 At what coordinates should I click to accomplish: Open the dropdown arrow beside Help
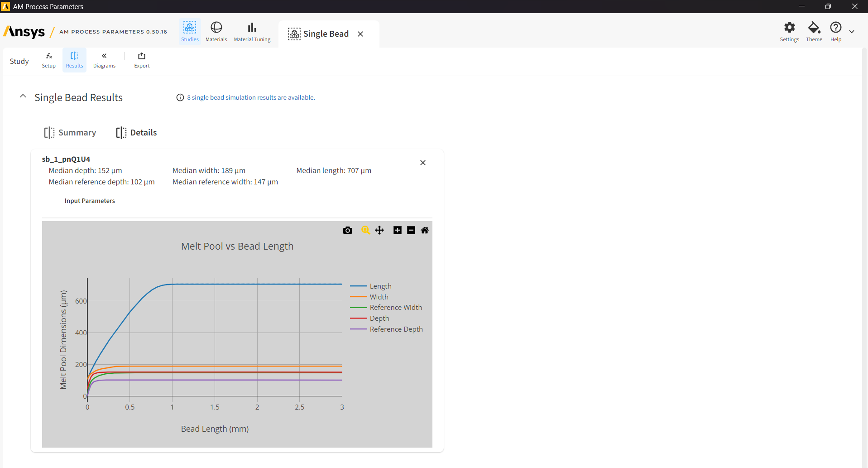coord(852,32)
